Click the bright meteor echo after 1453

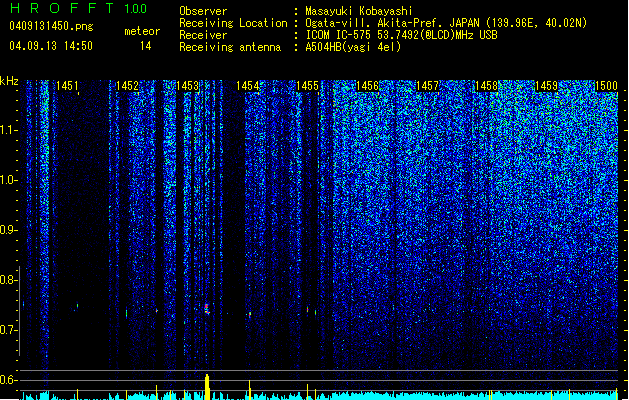(207, 309)
